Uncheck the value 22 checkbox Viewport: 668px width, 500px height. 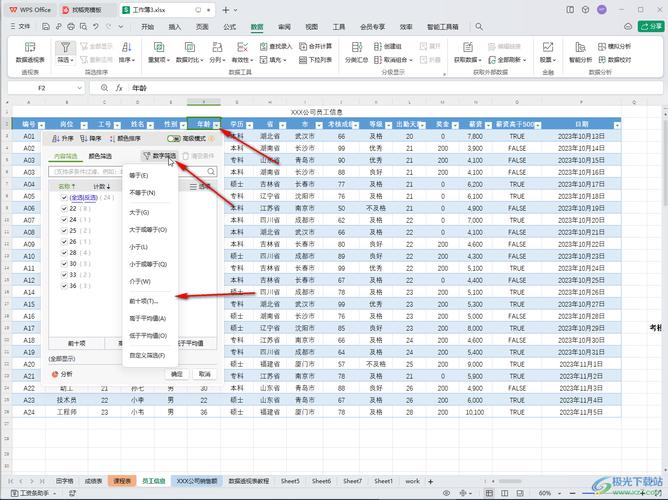pyautogui.click(x=64, y=209)
